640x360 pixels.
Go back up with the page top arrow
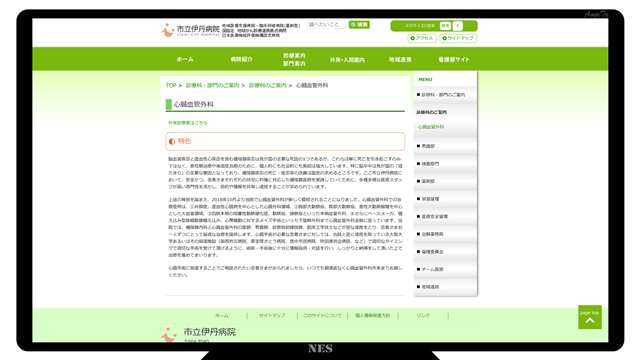(590, 317)
